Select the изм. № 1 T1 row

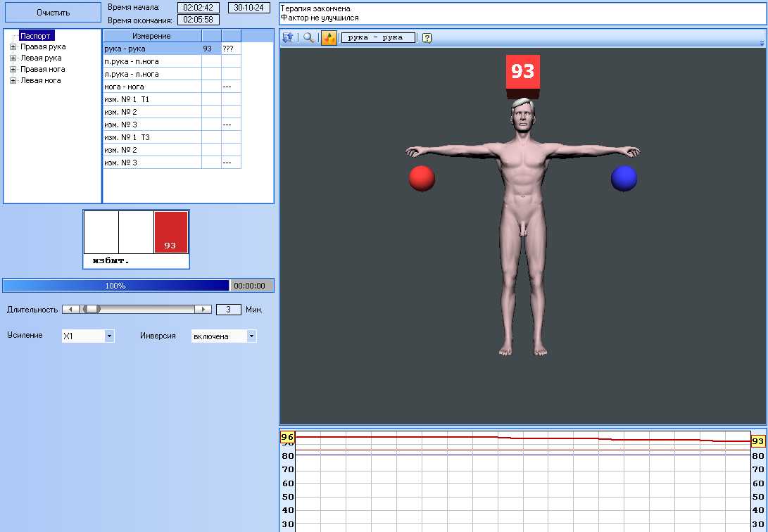click(172, 99)
